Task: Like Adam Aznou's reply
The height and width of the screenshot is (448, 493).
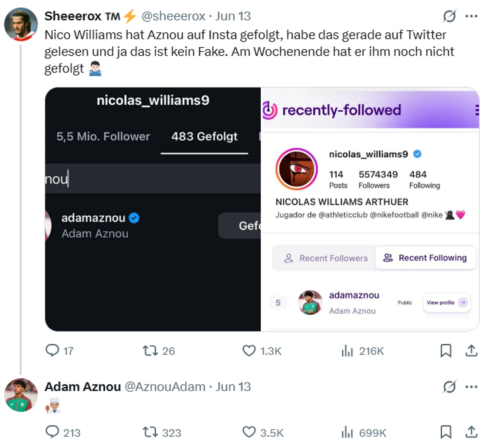Action: point(249,432)
